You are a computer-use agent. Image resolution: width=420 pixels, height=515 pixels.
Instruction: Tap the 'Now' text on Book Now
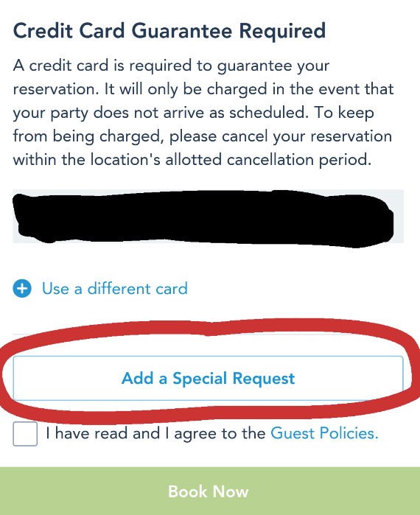tap(231, 491)
